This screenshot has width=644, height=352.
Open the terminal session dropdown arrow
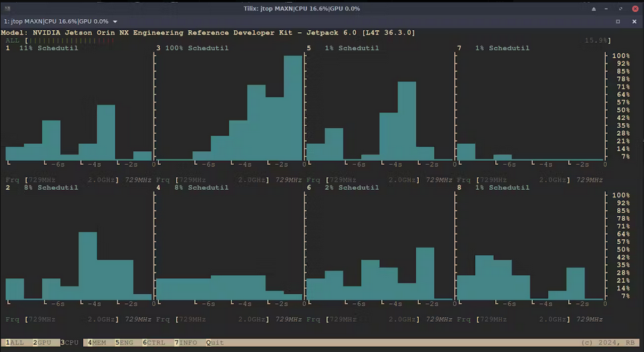(115, 21)
